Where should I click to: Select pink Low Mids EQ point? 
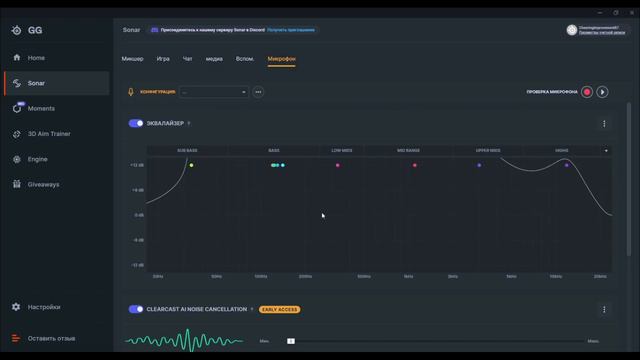click(x=338, y=165)
